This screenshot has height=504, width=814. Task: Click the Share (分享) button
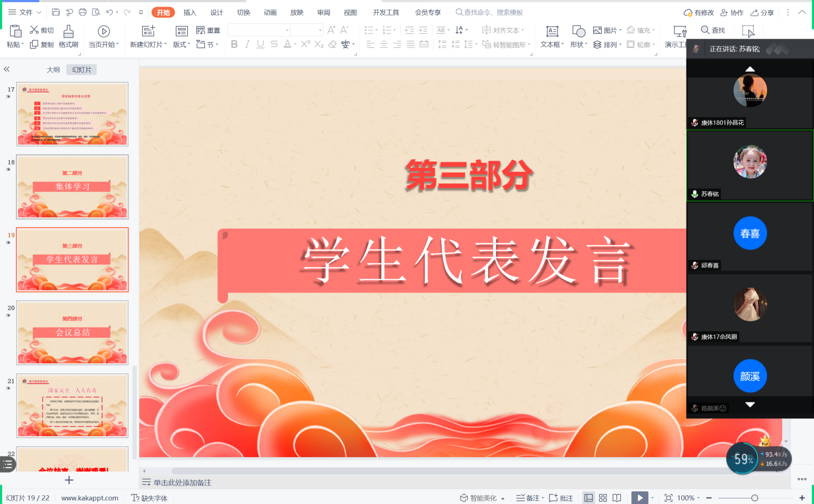pyautogui.click(x=762, y=12)
